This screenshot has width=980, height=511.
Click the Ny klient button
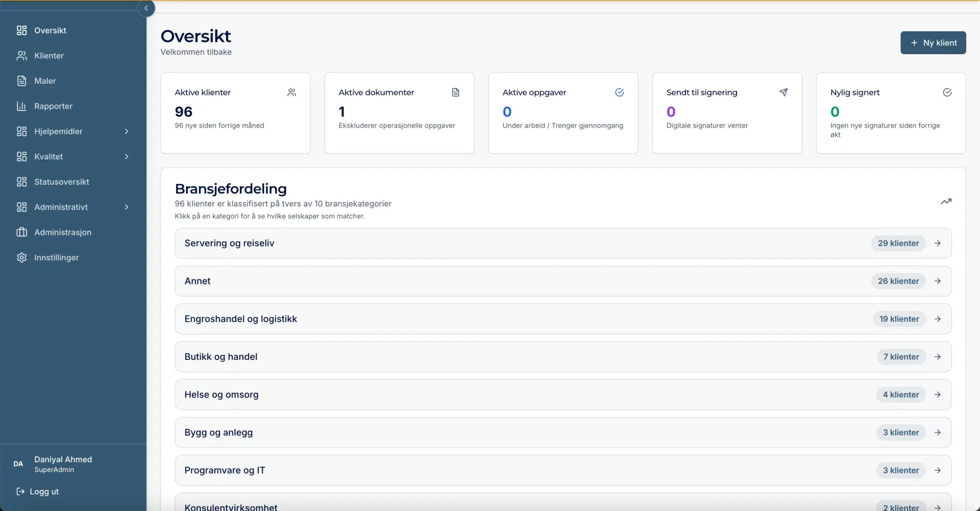pos(933,43)
